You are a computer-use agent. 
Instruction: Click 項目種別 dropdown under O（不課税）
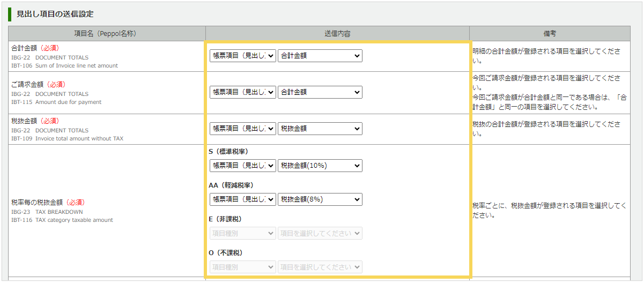pos(242,267)
